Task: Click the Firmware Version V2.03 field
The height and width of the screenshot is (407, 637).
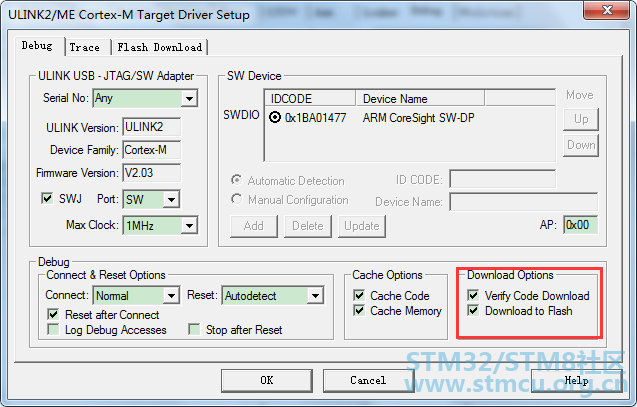Action: tap(152, 173)
